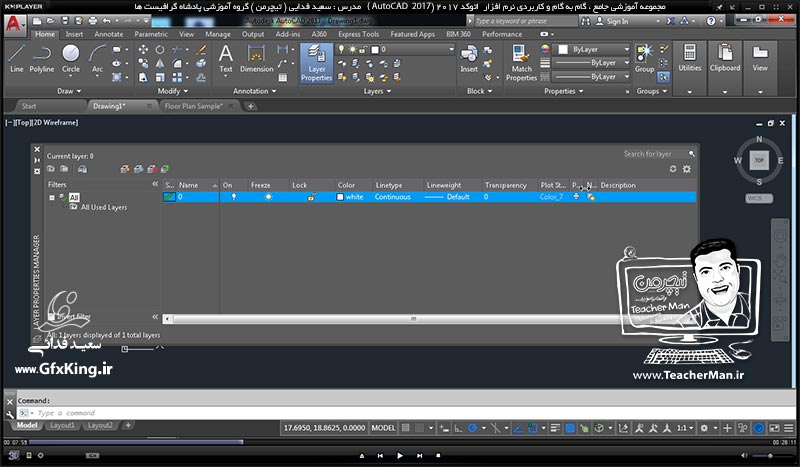Click the Delete Layer icon in layer manager
This screenshot has height=467, width=800.
click(152, 169)
